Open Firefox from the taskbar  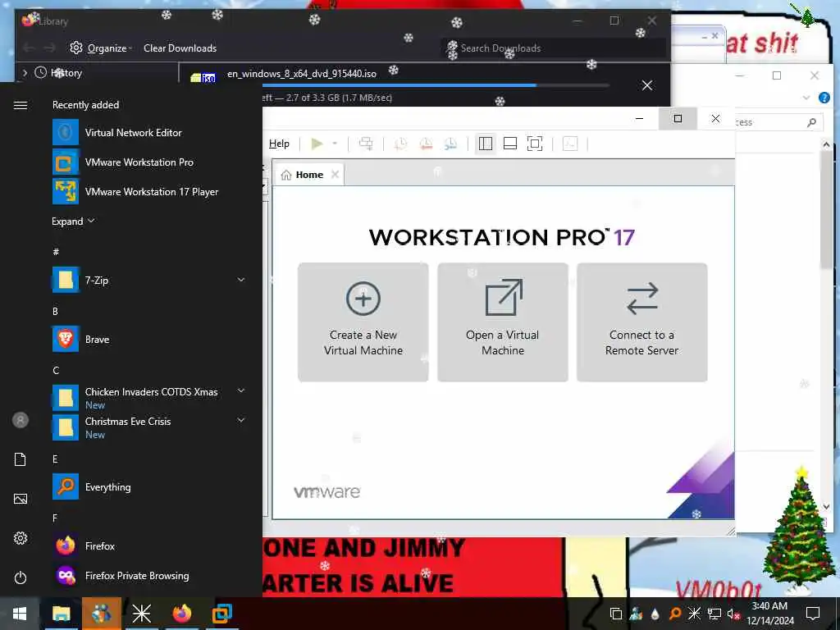click(x=181, y=614)
